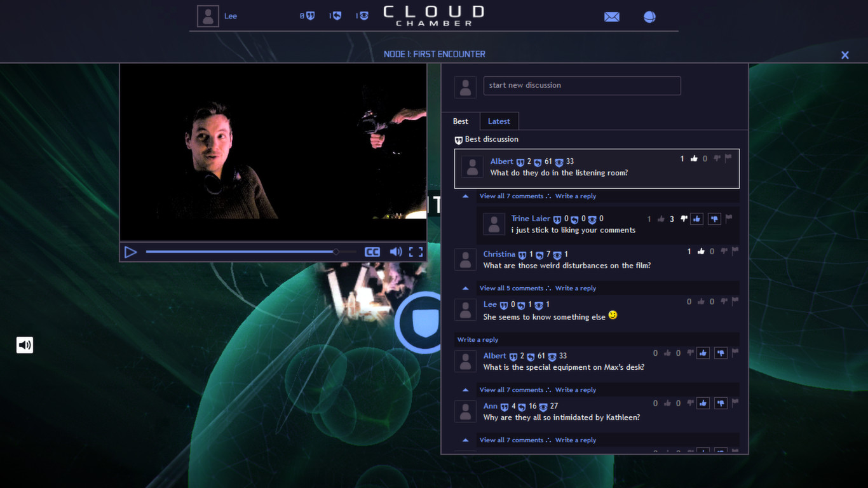Click the globe icon in the top bar

(x=649, y=17)
